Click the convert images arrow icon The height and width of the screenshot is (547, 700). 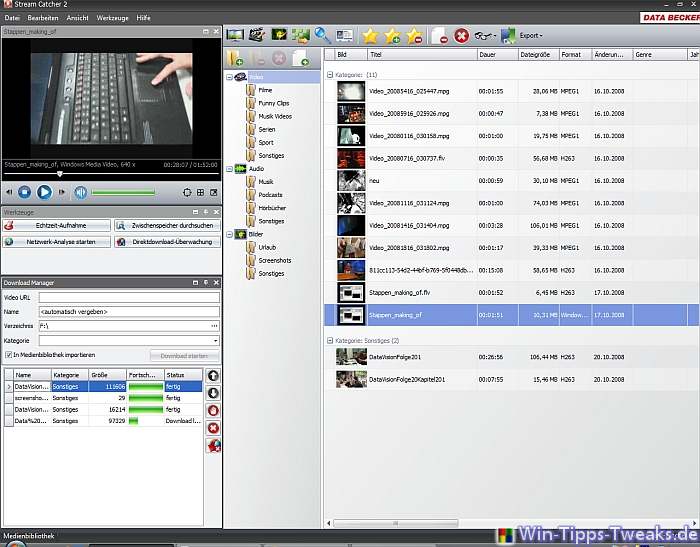coord(301,35)
